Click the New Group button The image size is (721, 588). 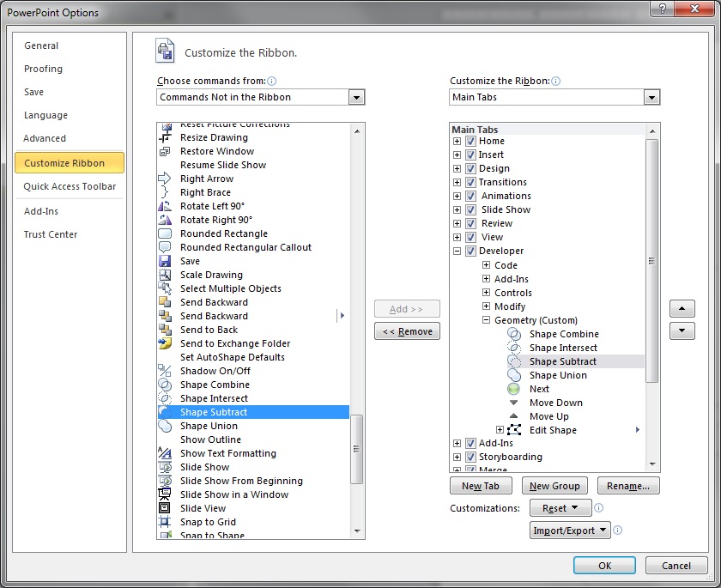(554, 486)
